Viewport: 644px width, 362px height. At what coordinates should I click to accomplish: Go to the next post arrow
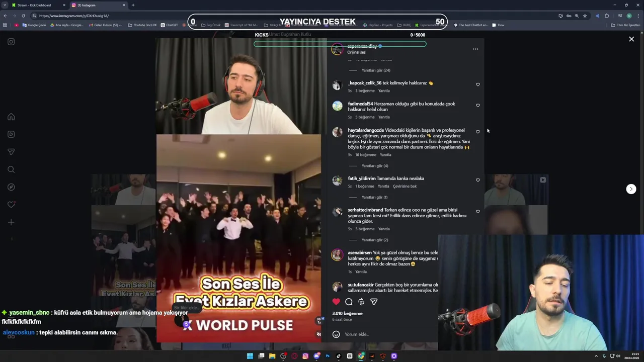coord(631,189)
